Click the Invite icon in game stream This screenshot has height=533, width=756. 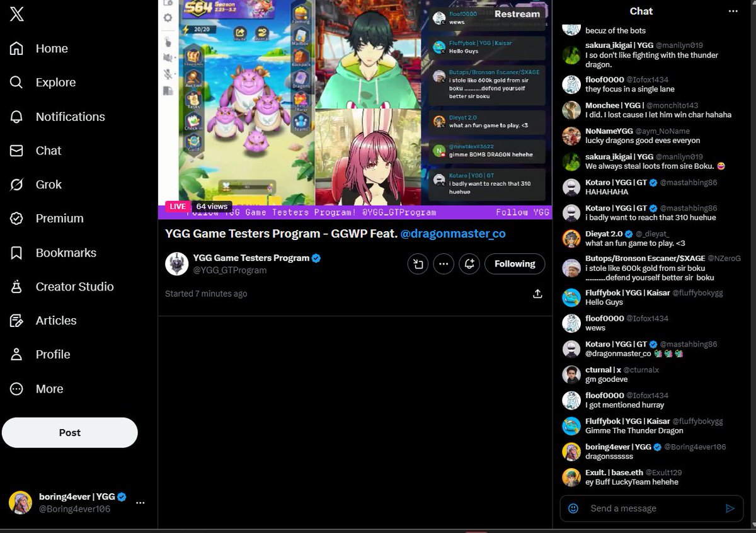(240, 32)
